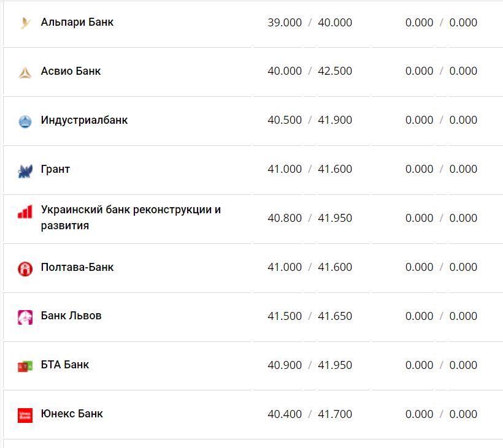This screenshot has width=503, height=448.
Task: Open the Полтава-Банк link
Action: coord(77,267)
